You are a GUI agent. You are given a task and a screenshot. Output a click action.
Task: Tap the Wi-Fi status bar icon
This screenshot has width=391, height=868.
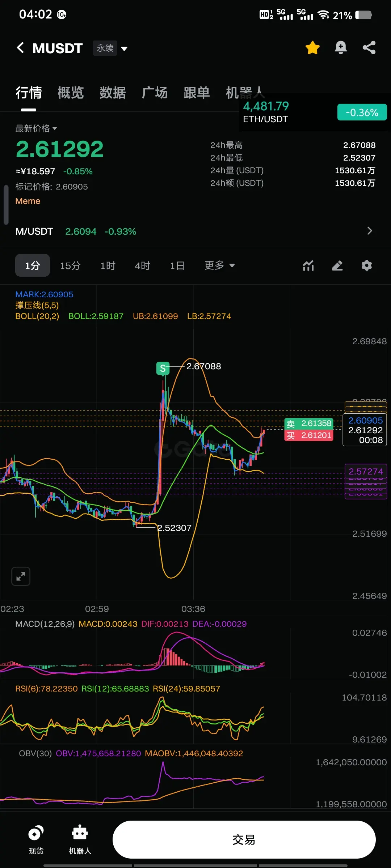tap(323, 15)
